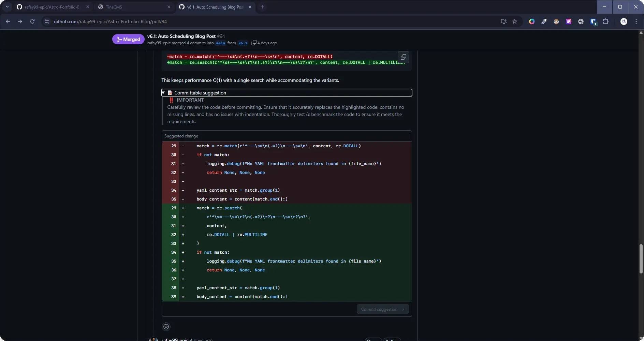Collapse the Committable suggestion section

tap(287, 93)
